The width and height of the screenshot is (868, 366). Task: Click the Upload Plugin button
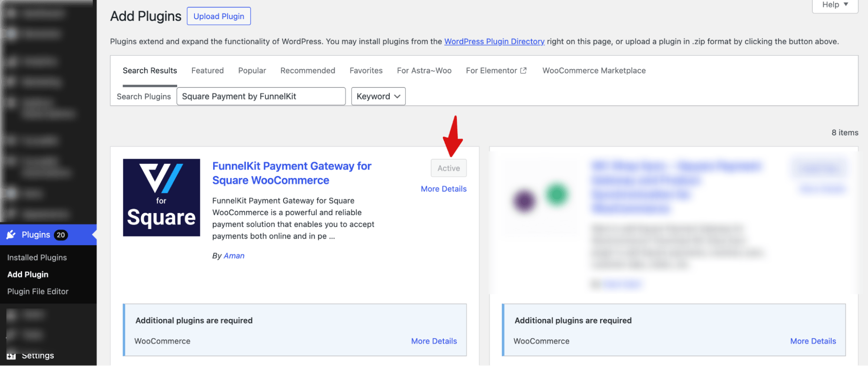point(219,16)
